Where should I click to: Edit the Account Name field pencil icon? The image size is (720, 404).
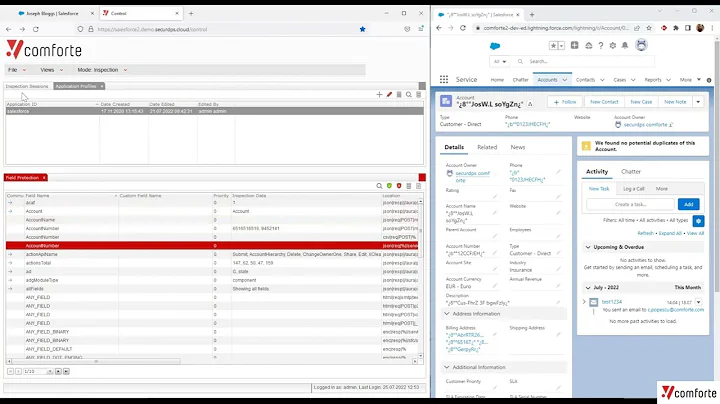tap(495, 213)
